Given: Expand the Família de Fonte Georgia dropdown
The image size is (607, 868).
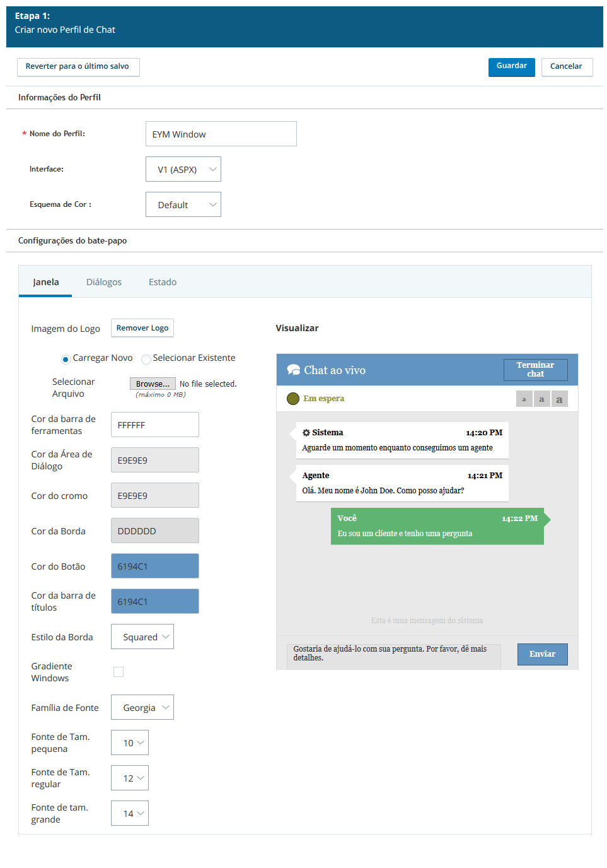Looking at the screenshot, I should pos(142,707).
